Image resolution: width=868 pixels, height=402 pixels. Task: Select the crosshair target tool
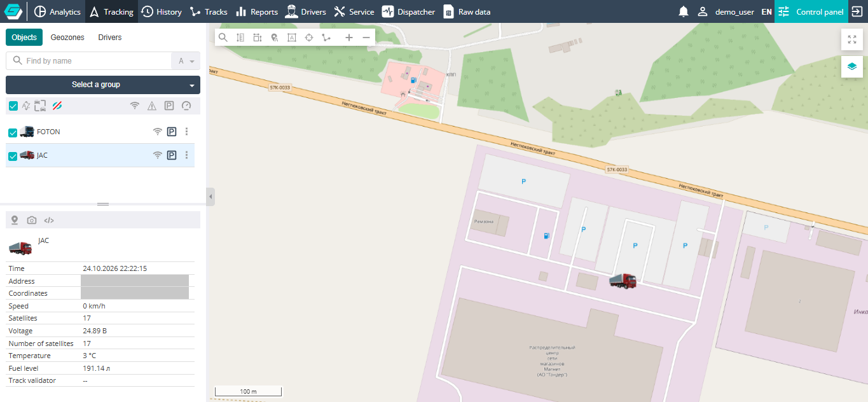tap(309, 38)
